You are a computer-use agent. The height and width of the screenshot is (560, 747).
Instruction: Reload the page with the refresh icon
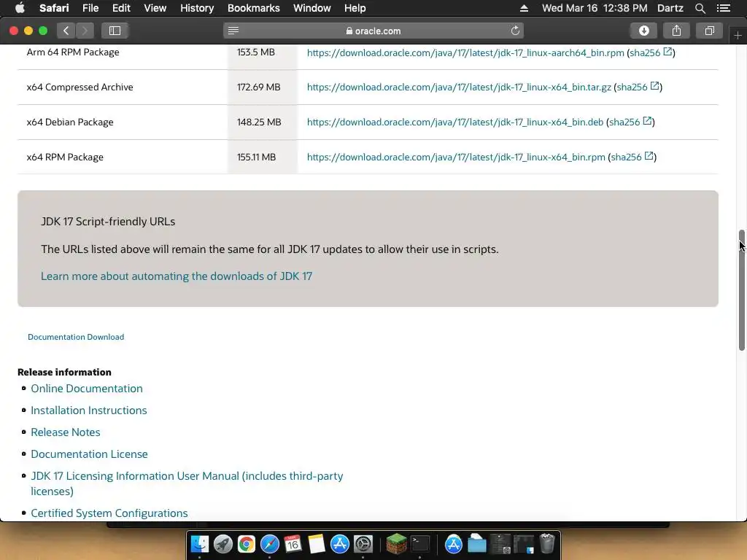coord(515,31)
